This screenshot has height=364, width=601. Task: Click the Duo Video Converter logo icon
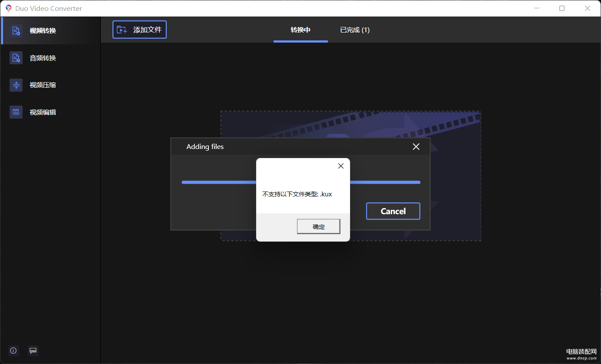8,8
